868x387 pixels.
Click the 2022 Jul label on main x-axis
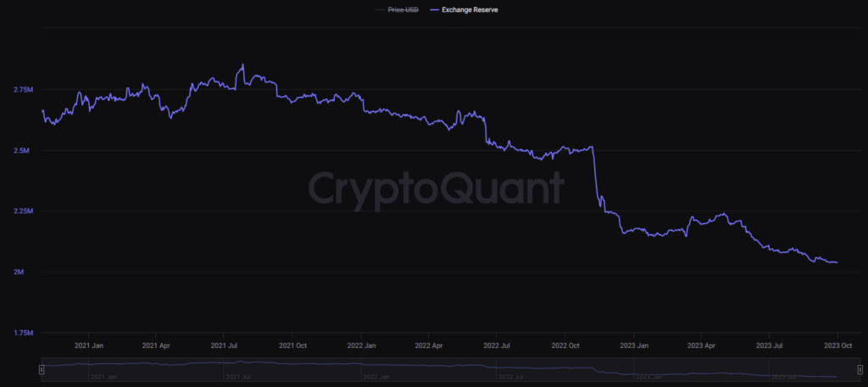pyautogui.click(x=496, y=345)
